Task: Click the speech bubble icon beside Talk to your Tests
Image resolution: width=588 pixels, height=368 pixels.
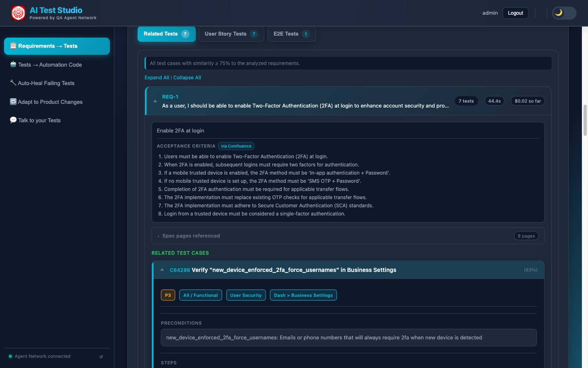Action: coord(13,120)
